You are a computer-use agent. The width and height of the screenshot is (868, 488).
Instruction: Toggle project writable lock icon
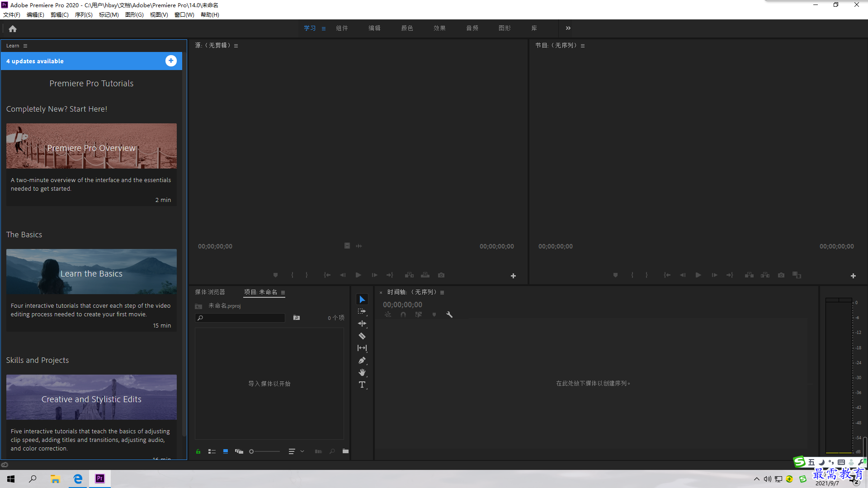[x=198, y=451]
